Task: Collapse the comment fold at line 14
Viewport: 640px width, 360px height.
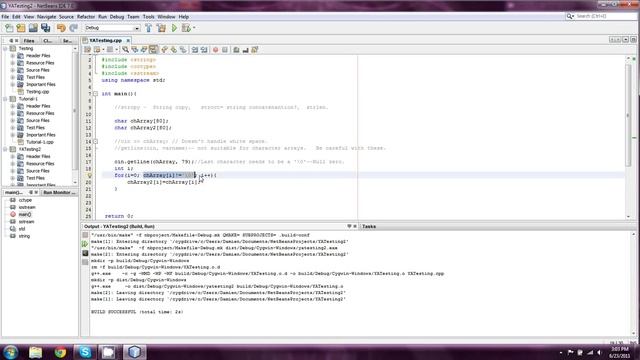Action: point(96,142)
